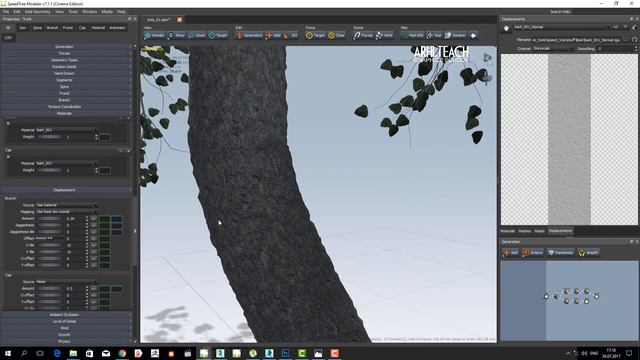
Task: Click the Tool button in the Misc toolbar
Action: 434,36
